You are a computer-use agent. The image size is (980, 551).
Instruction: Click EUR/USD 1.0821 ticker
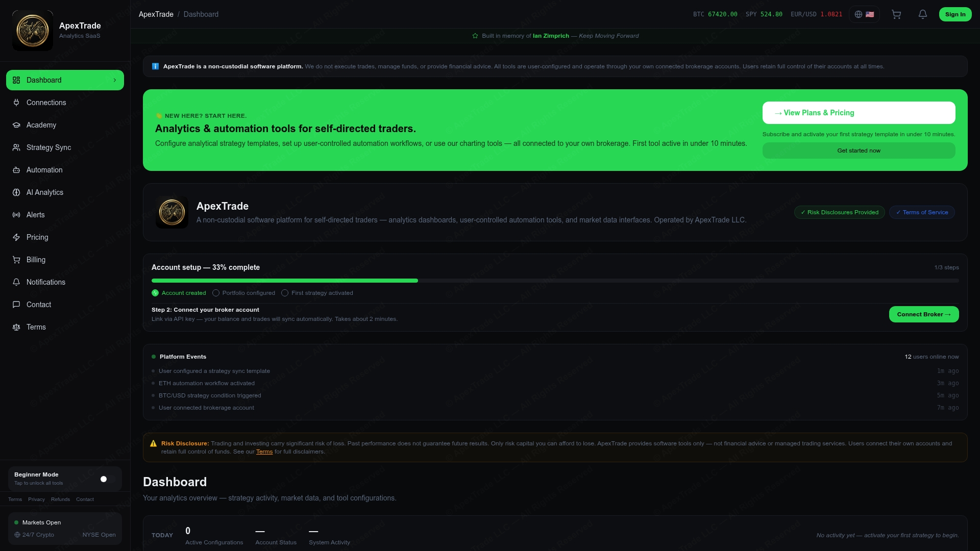(816, 14)
